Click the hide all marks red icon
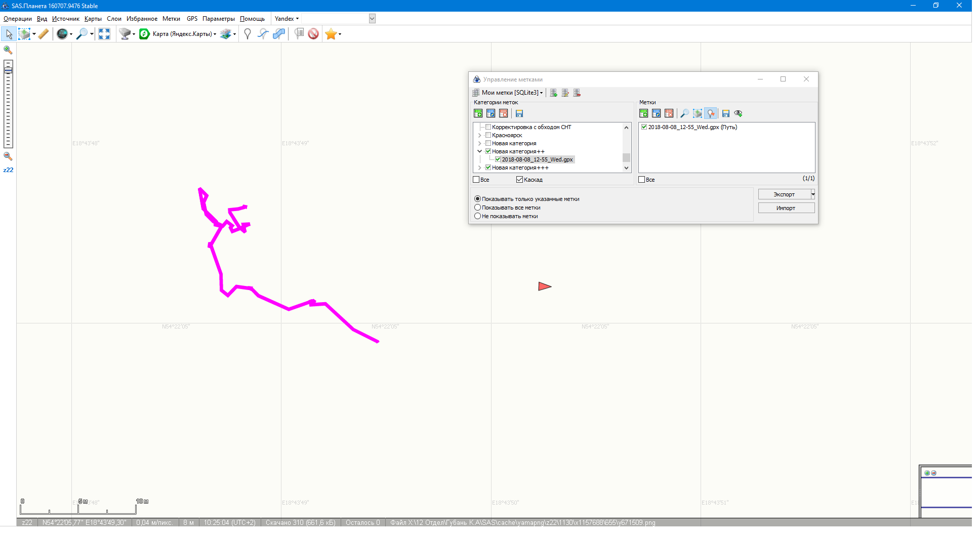The width and height of the screenshot is (980, 535). [x=313, y=34]
